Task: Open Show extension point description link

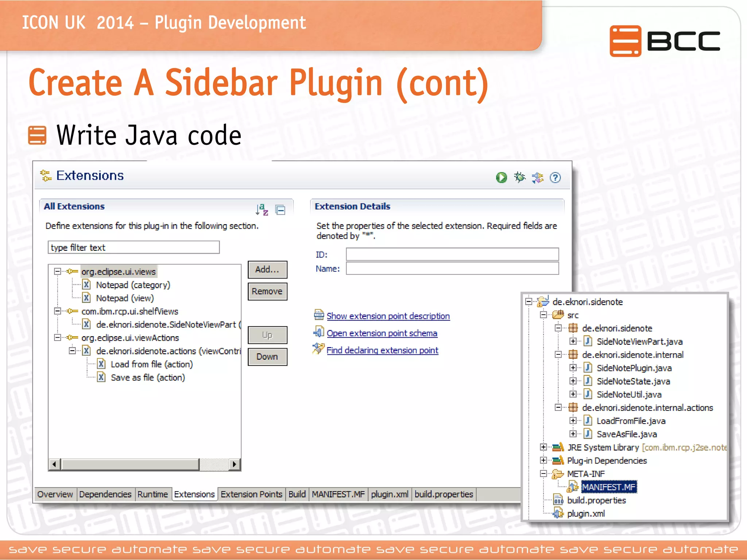Action: click(x=388, y=316)
